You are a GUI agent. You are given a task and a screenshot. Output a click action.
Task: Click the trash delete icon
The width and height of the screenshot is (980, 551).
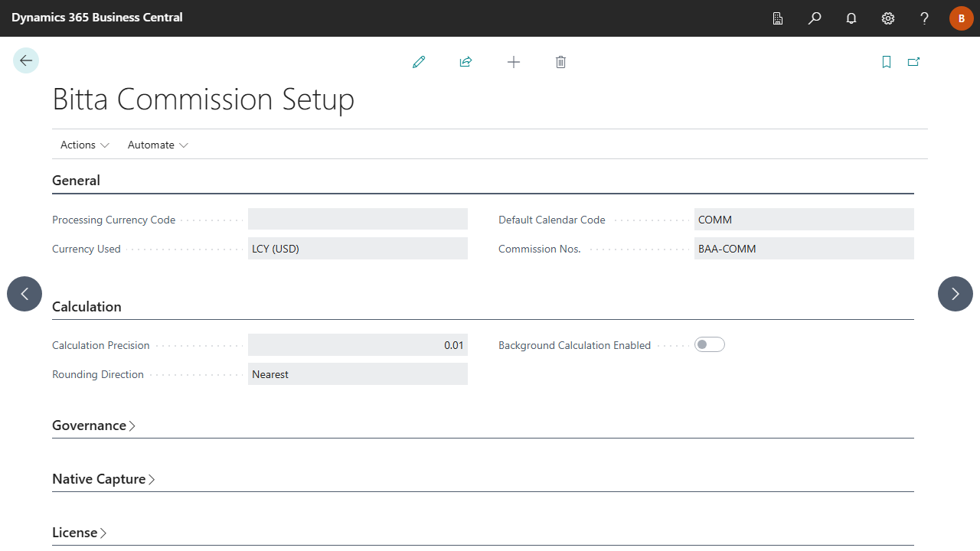560,62
